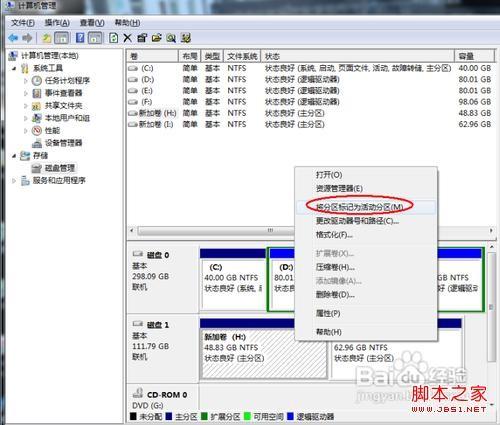Click the 容量 column header

click(474, 56)
